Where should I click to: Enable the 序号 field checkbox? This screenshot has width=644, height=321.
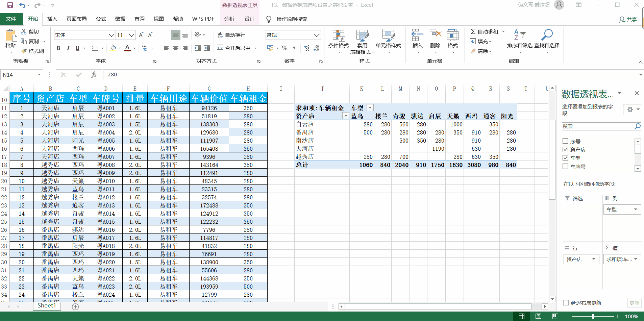click(565, 141)
